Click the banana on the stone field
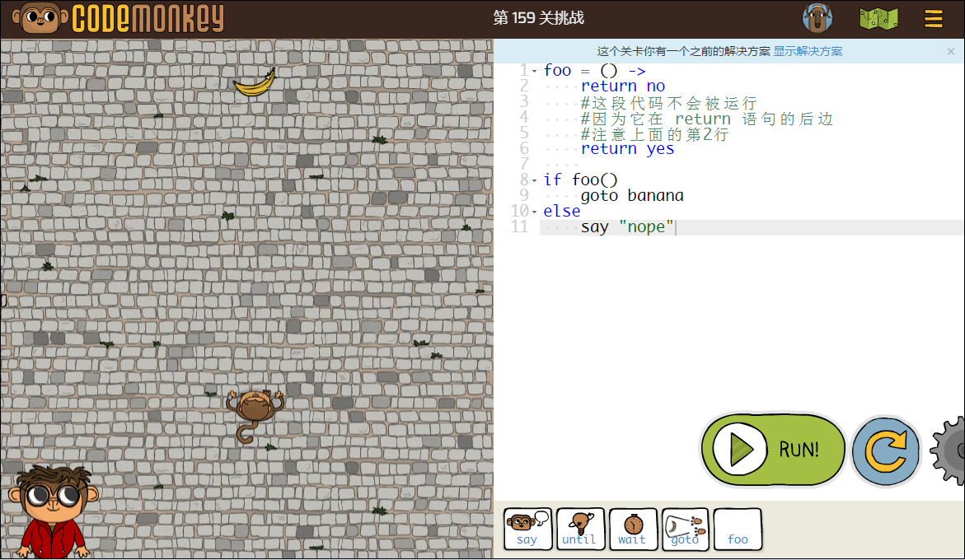Screen dimensions: 965x560 tap(255, 83)
